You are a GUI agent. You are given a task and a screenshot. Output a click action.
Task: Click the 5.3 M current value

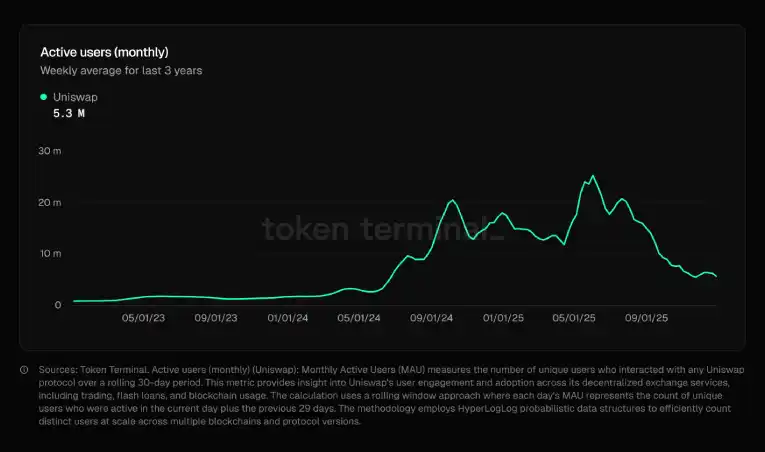coord(69,114)
